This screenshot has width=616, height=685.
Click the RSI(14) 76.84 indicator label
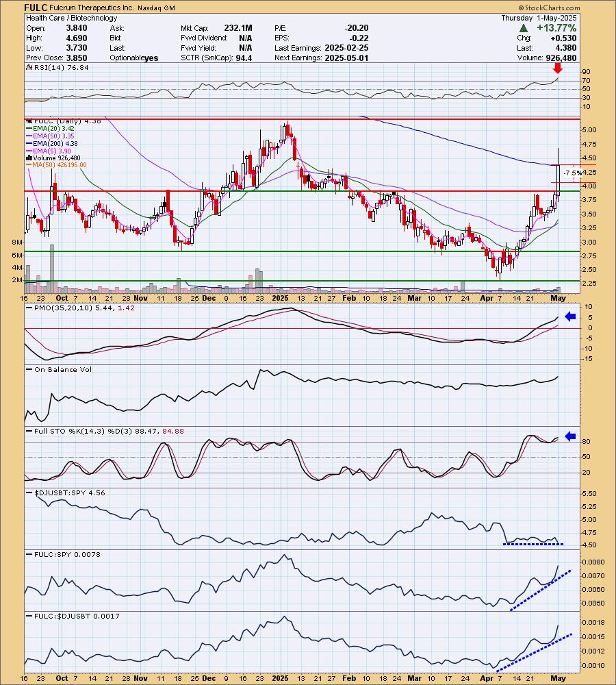61,67
